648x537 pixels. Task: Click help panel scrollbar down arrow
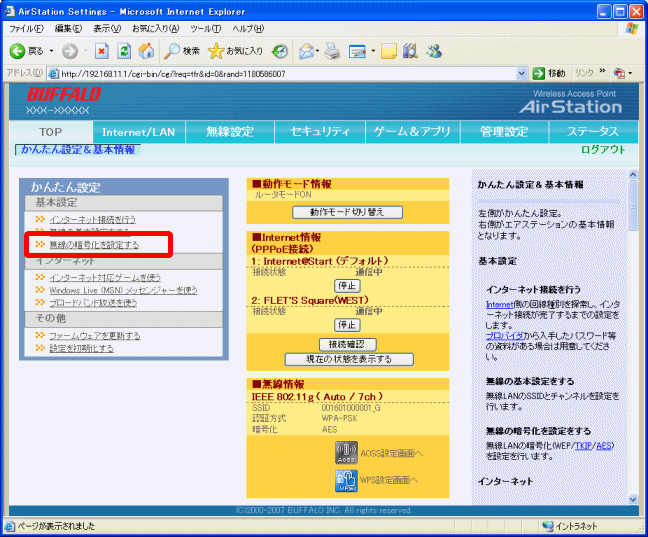633,499
